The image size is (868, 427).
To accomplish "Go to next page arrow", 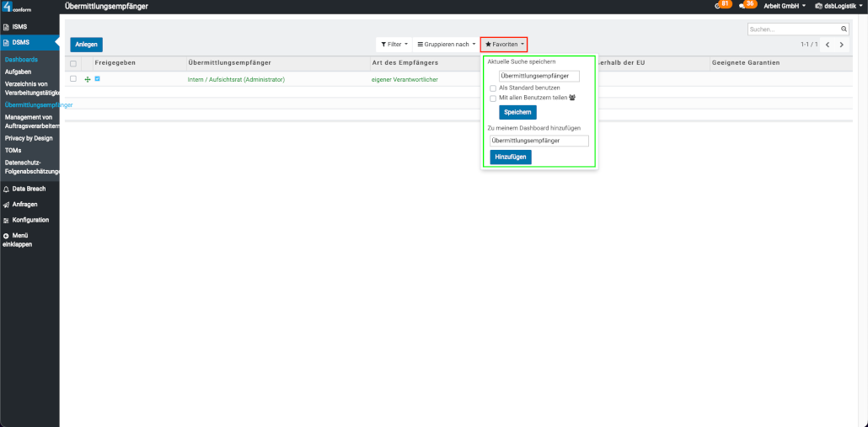I will [841, 45].
